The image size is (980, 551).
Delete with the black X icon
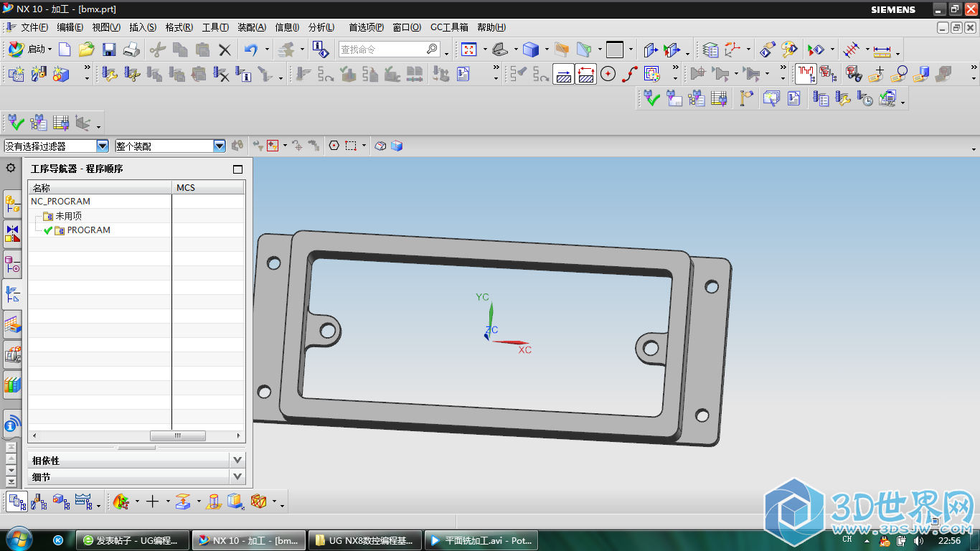(x=225, y=50)
